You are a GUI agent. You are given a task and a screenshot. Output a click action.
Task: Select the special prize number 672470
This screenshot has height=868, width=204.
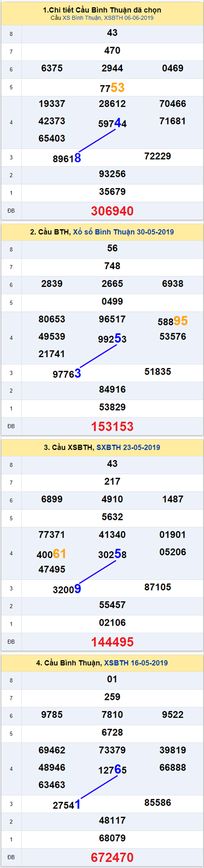pyautogui.click(x=112, y=858)
